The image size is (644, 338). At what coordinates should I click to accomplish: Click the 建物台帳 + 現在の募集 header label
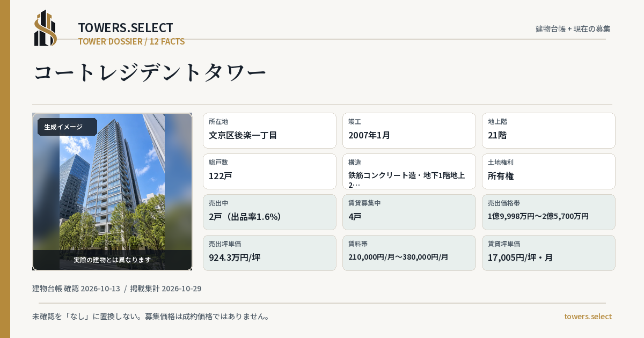coord(573,28)
